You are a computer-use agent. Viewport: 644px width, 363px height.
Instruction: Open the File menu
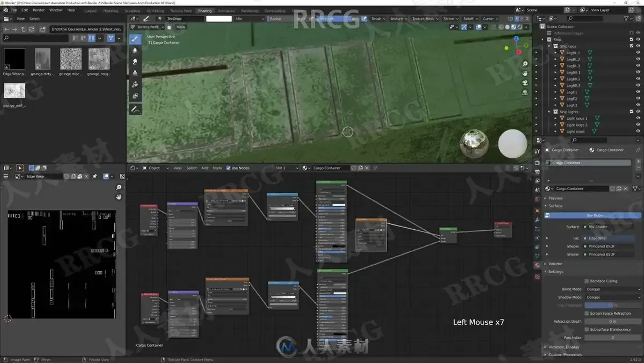14,10
